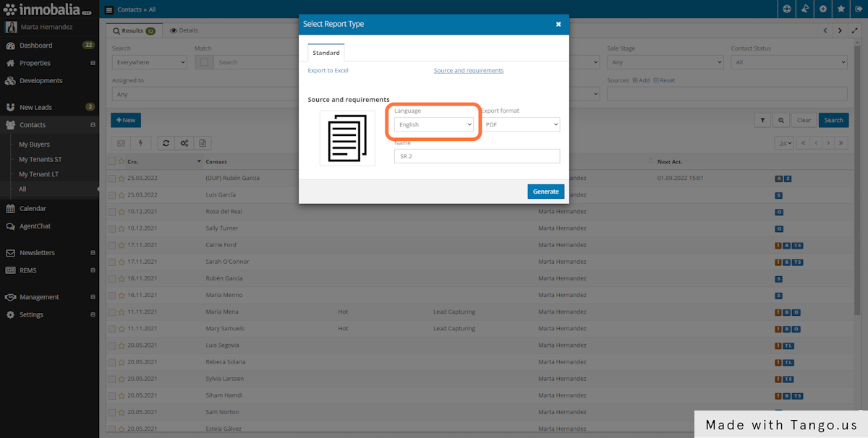Click the logout icon in top-right corner
Screen dimensions: 868x438
click(859, 9)
